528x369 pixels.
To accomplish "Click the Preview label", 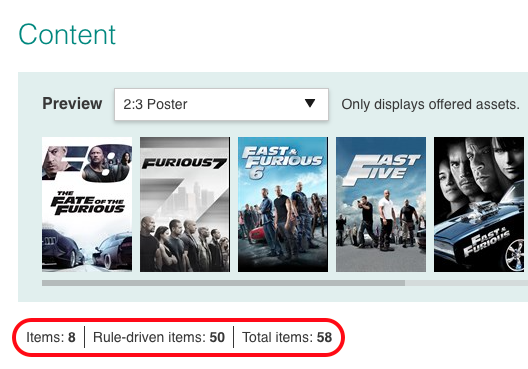I will click(72, 103).
